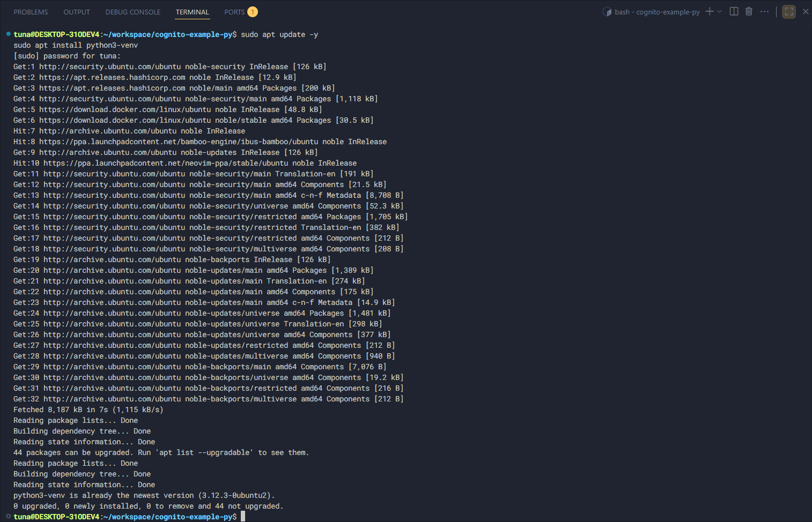Screen dimensions: 812x522
Task: Create a new terminal with plus icon
Action: (710, 11)
